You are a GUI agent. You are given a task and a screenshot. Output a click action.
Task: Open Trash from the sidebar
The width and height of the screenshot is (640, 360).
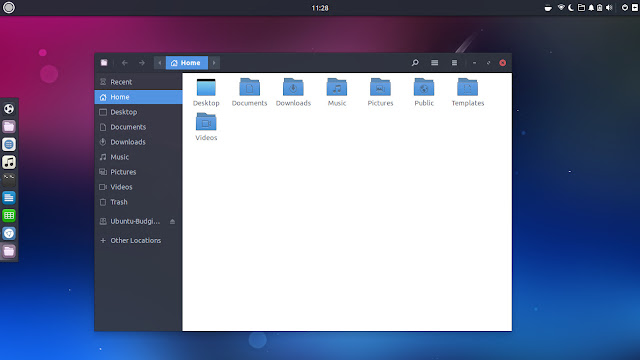pos(138,202)
